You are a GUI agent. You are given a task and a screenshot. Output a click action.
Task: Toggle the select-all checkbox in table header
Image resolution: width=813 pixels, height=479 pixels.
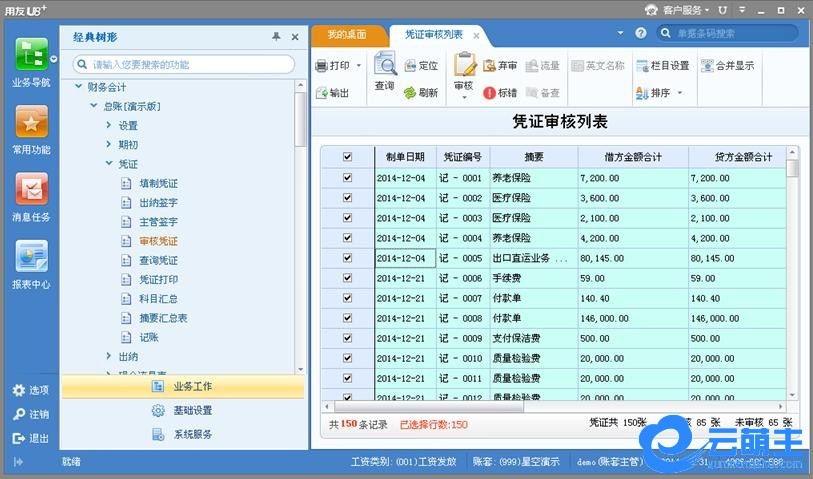coord(347,157)
